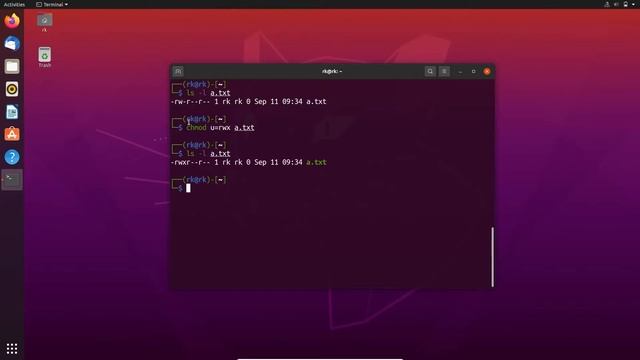Click the chmod u=rwx a.txt command line
The image size is (640, 360).
(220, 128)
